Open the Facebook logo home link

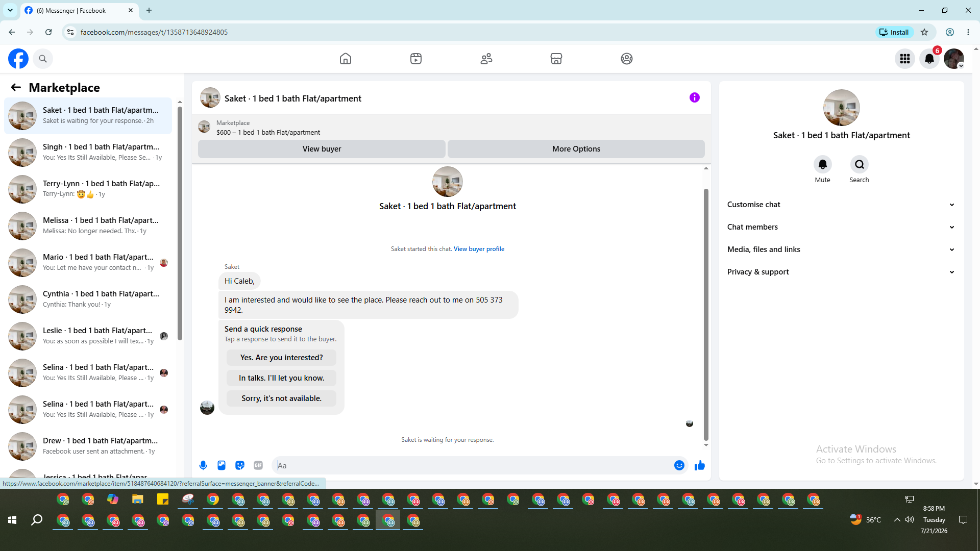[x=18, y=59]
